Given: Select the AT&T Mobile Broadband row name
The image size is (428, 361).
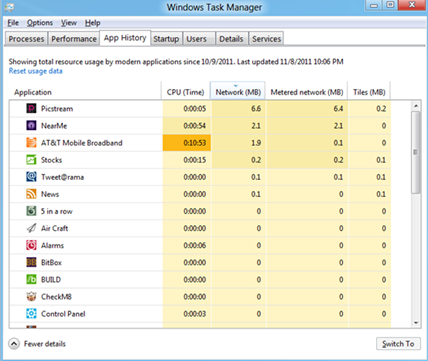Looking at the screenshot, I should click(x=82, y=143).
